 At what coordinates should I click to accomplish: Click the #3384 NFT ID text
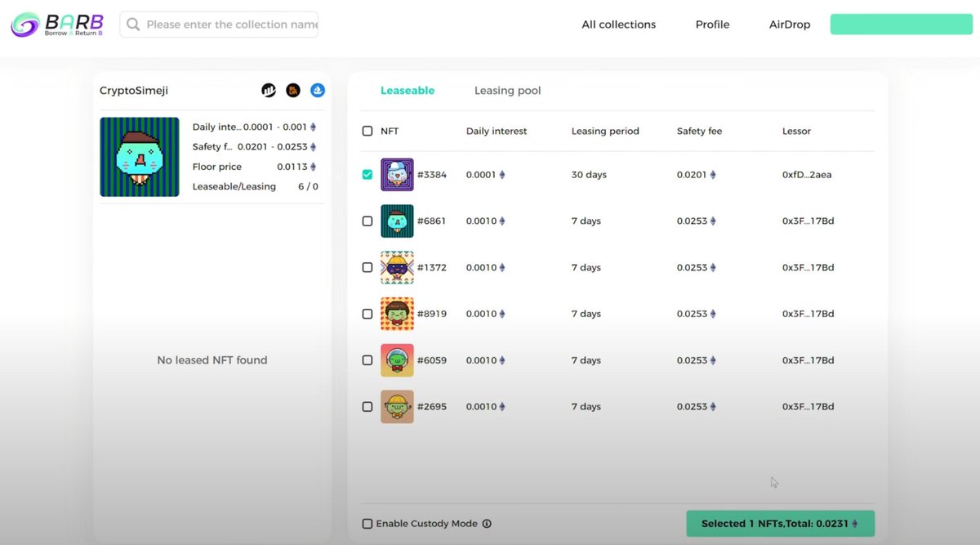tap(432, 175)
